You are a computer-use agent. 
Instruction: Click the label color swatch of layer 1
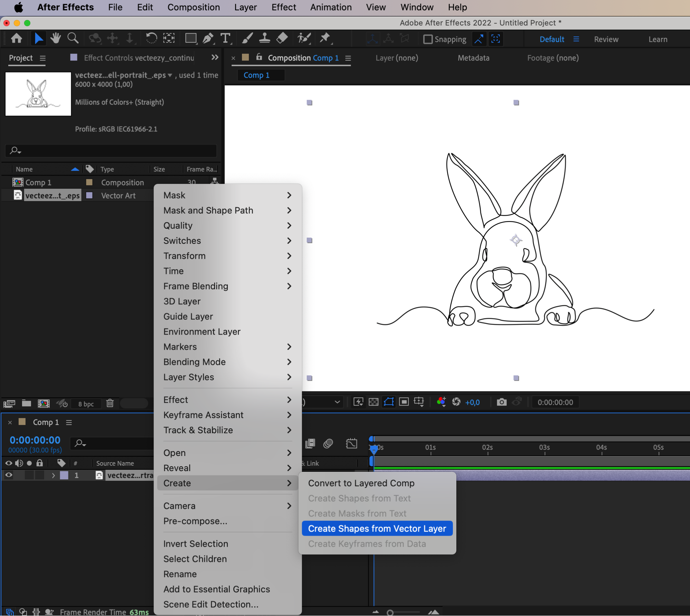pos(64,475)
